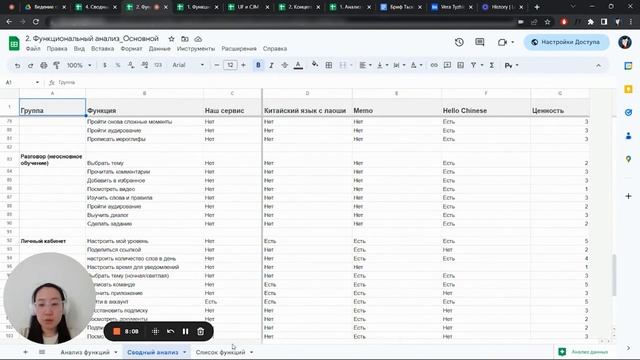This screenshot has width=640, height=360.
Task: Open the fill color picker
Action: (x=315, y=65)
